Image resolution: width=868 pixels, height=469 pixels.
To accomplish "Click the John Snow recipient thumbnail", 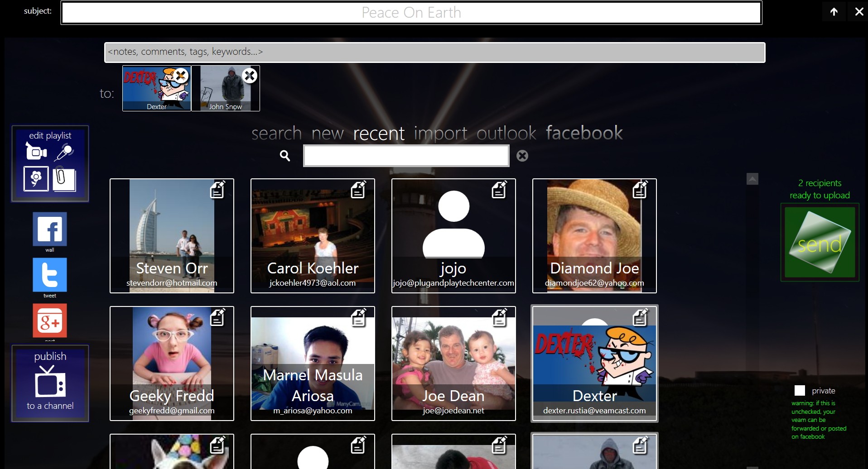I will click(226, 88).
